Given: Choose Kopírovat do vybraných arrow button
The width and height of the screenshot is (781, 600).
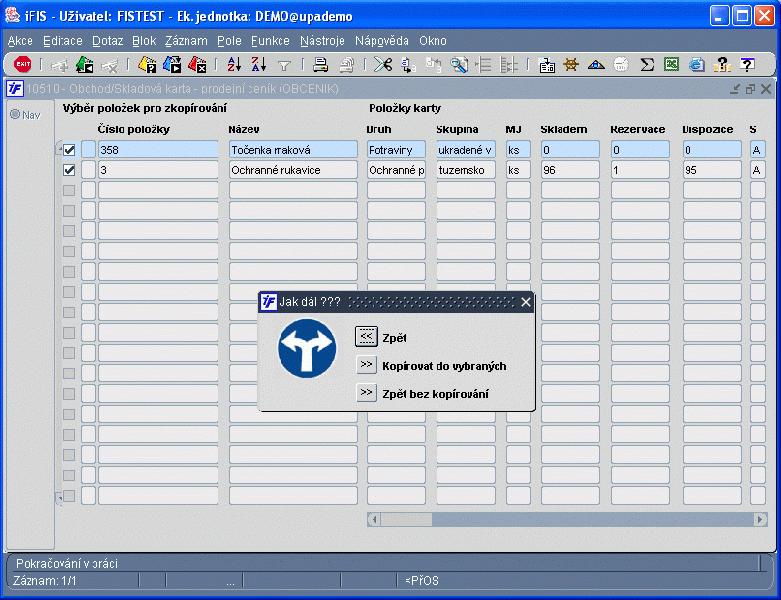Looking at the screenshot, I should pyautogui.click(x=366, y=365).
